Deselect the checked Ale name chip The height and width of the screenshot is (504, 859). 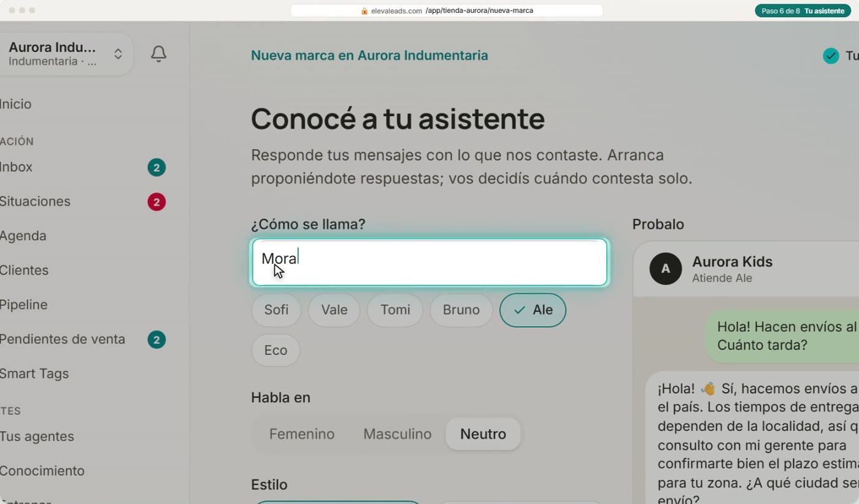533,310
